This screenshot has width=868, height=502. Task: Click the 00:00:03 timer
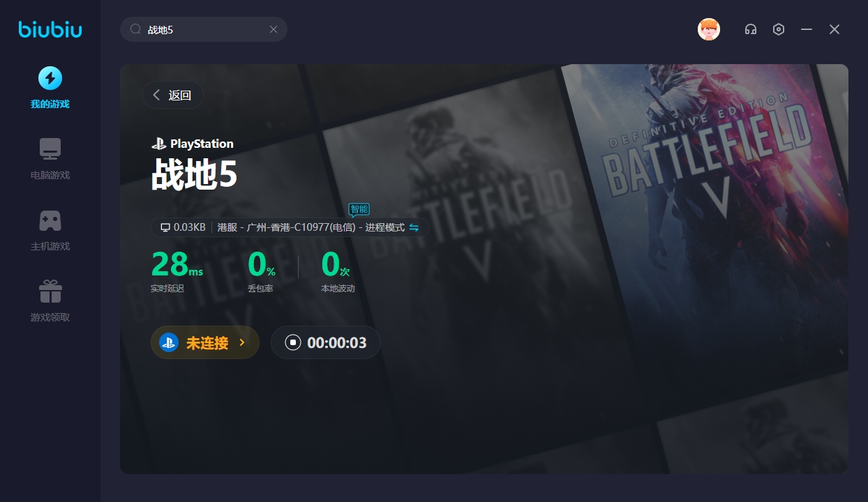337,342
